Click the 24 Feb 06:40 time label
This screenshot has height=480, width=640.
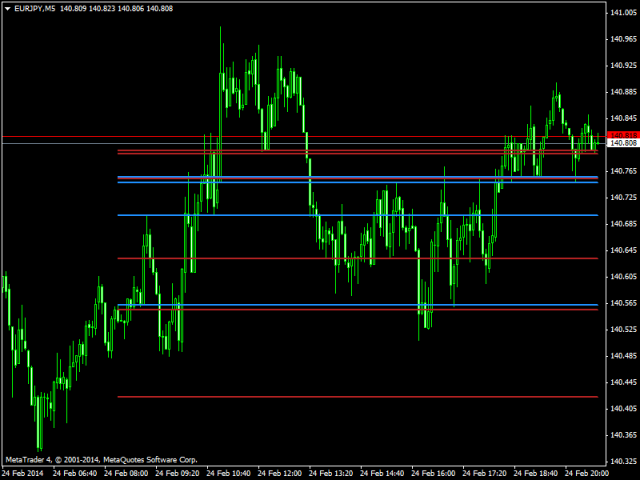(x=75, y=473)
